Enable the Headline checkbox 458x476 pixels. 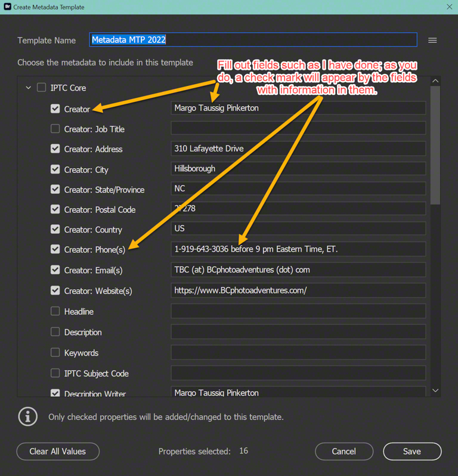click(x=55, y=311)
